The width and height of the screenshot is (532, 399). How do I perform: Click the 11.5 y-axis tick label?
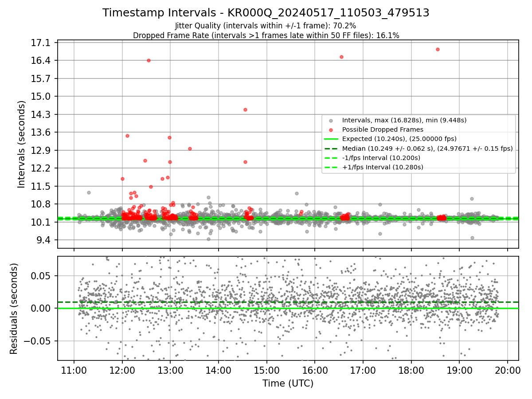click(x=41, y=186)
